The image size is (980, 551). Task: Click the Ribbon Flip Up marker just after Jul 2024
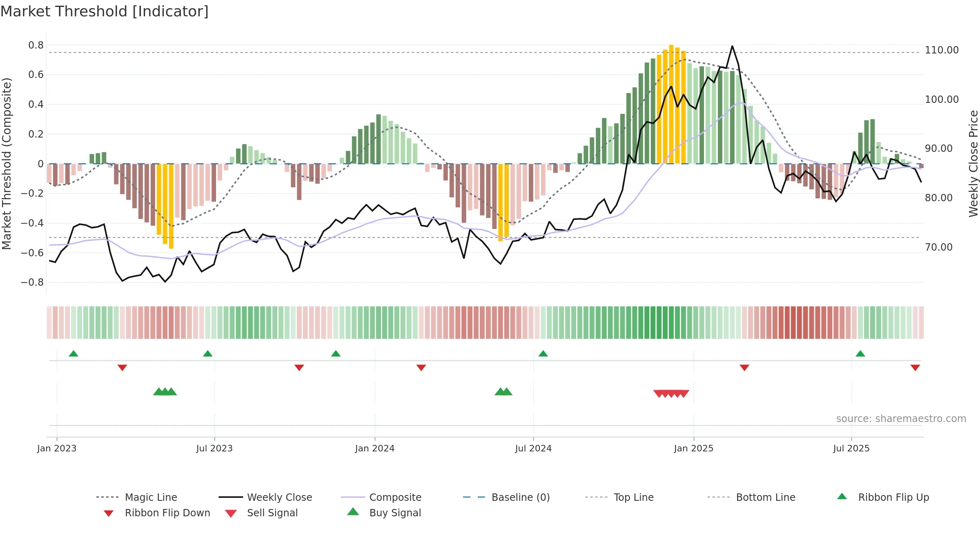(x=543, y=353)
